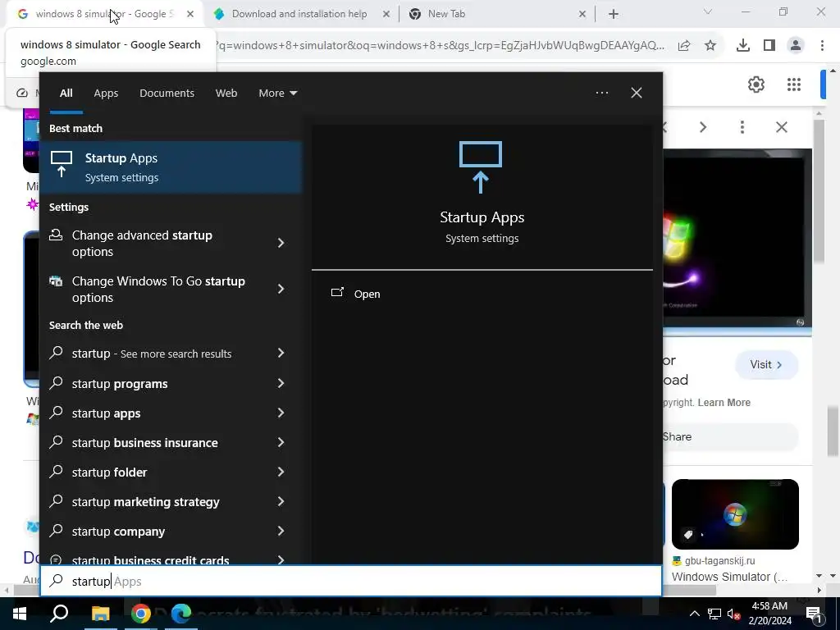Close the windows 8 simulator tab
The image size is (840, 630).
[x=190, y=15]
